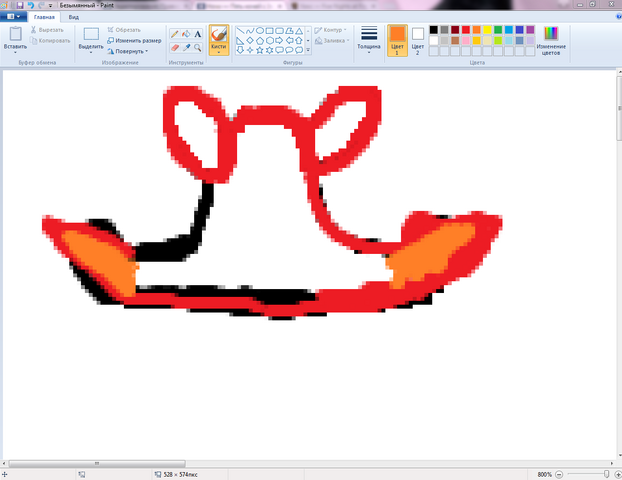
Task: Click the Paste clipboard icon (Вставить)
Action: coord(15,34)
